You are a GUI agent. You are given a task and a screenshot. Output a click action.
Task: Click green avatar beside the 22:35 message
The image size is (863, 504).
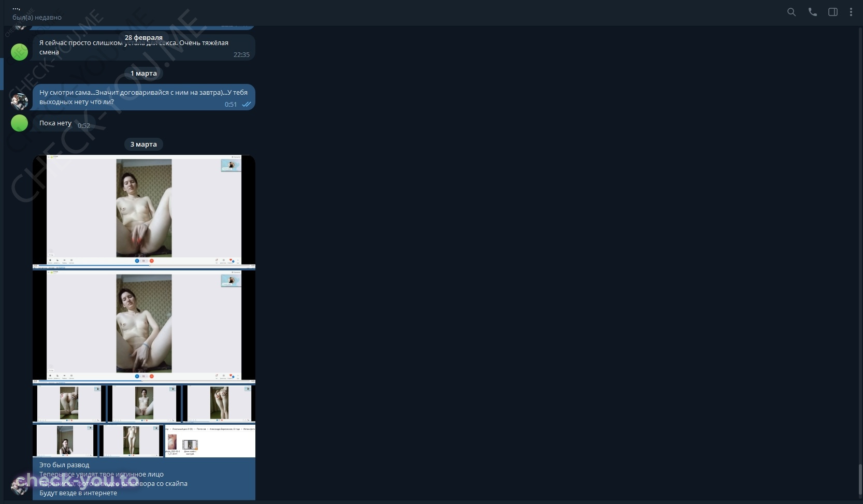[x=20, y=52]
